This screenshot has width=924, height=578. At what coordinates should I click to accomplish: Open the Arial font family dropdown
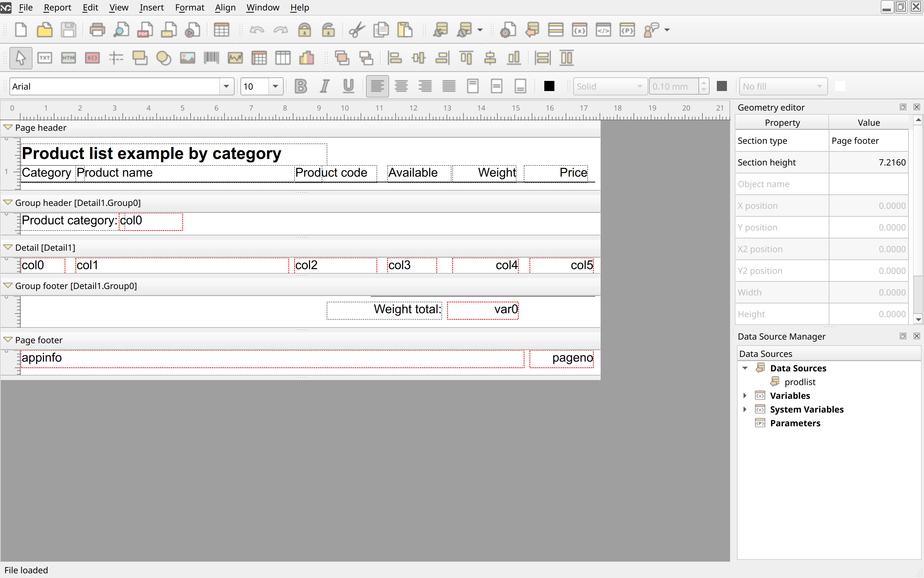click(x=226, y=86)
